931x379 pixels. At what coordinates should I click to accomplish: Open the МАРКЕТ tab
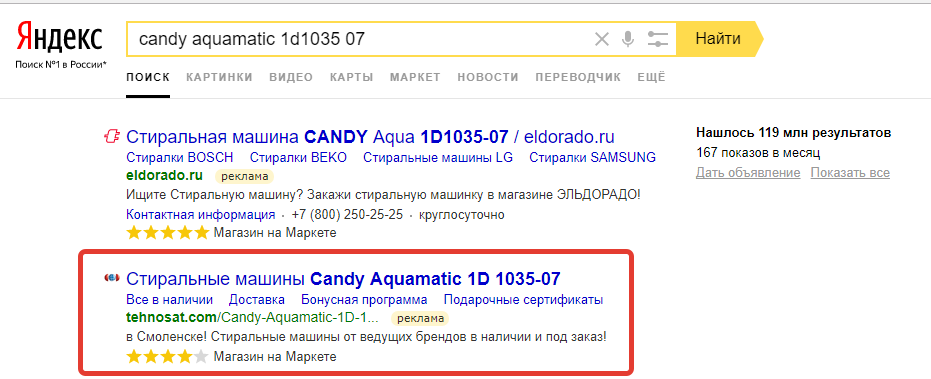[x=415, y=77]
